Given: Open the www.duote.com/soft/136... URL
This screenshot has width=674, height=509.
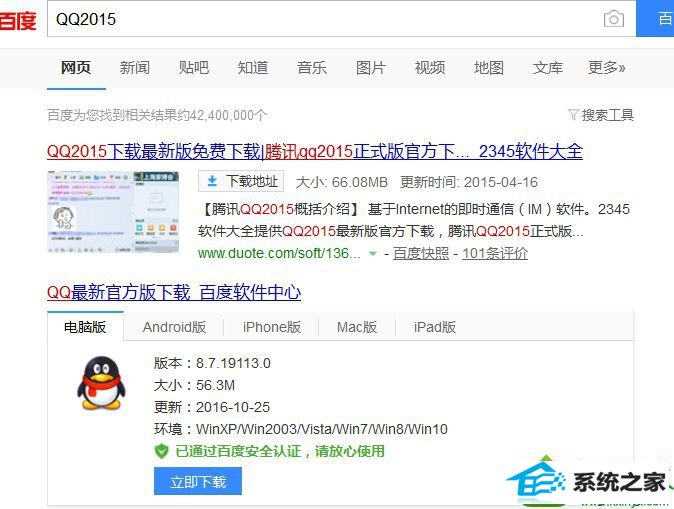Looking at the screenshot, I should click(x=279, y=253).
